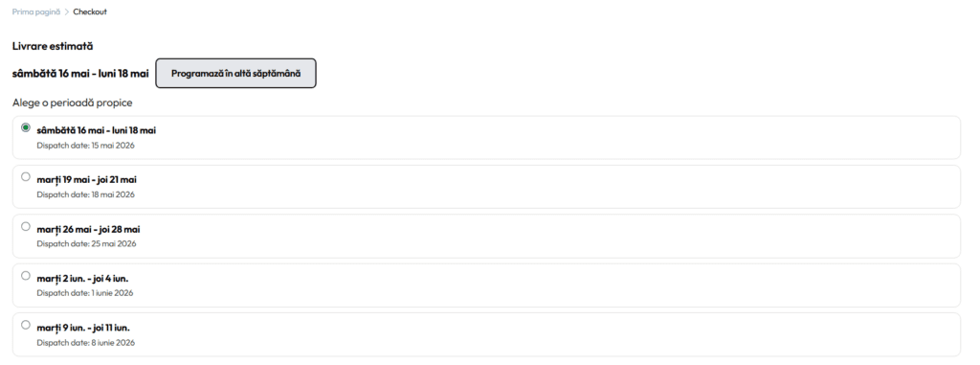Viewport: 980px width, 365px height.
Task: Click Programază în altă săptămână button
Action: pyautogui.click(x=235, y=73)
